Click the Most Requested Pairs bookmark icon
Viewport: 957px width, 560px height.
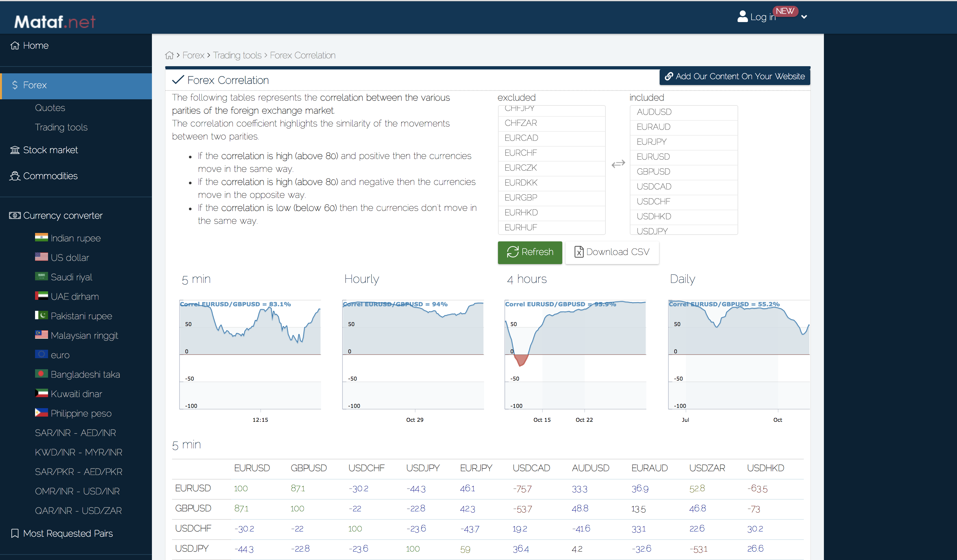click(x=15, y=533)
